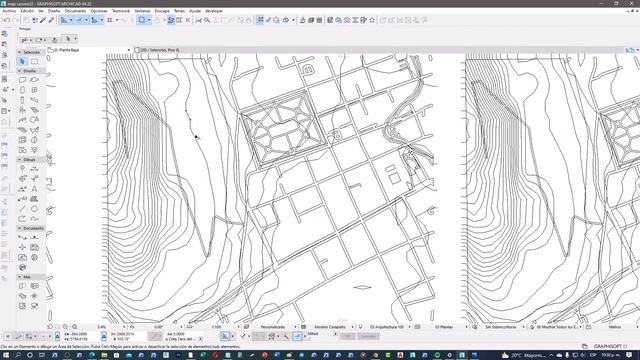This screenshot has height=360, width=640.
Task: Select the Marquee tool in toolbox
Action: coord(34,61)
